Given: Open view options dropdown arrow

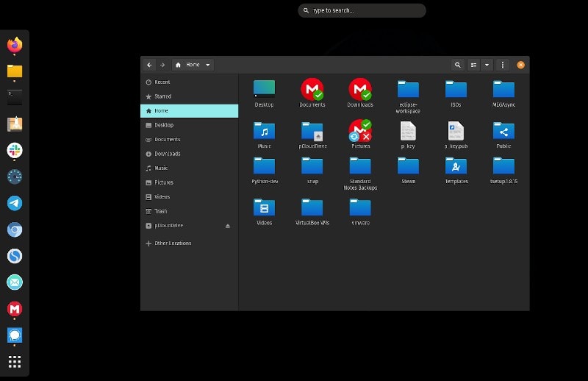Looking at the screenshot, I should (x=487, y=65).
